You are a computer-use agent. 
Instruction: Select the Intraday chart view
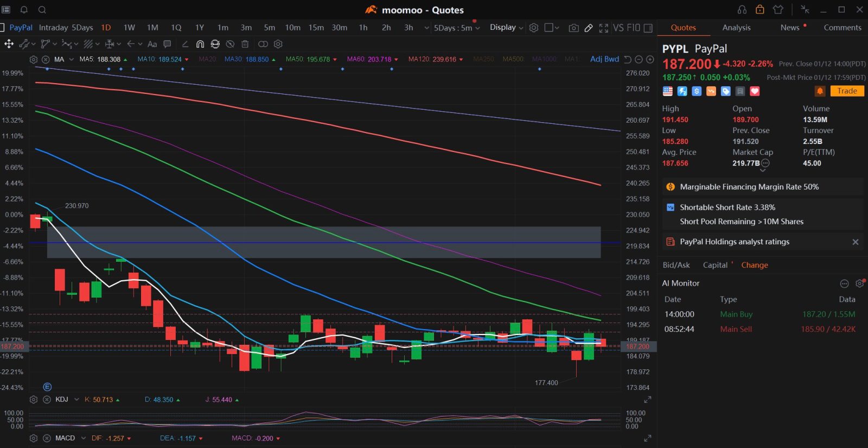53,28
